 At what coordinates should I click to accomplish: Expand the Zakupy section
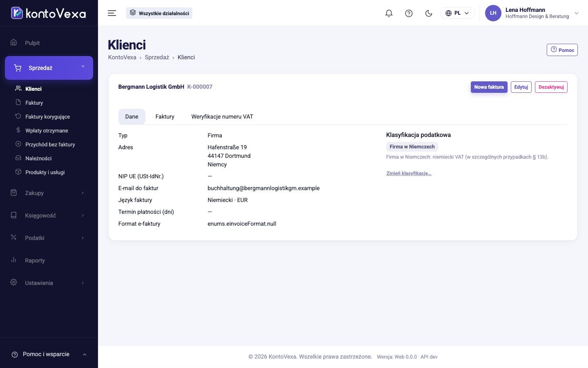(x=49, y=193)
